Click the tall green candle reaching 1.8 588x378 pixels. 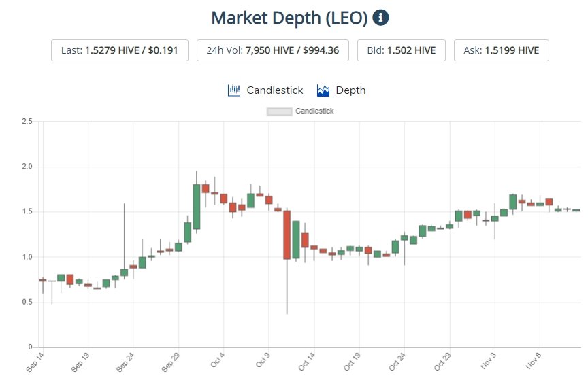pos(197,207)
